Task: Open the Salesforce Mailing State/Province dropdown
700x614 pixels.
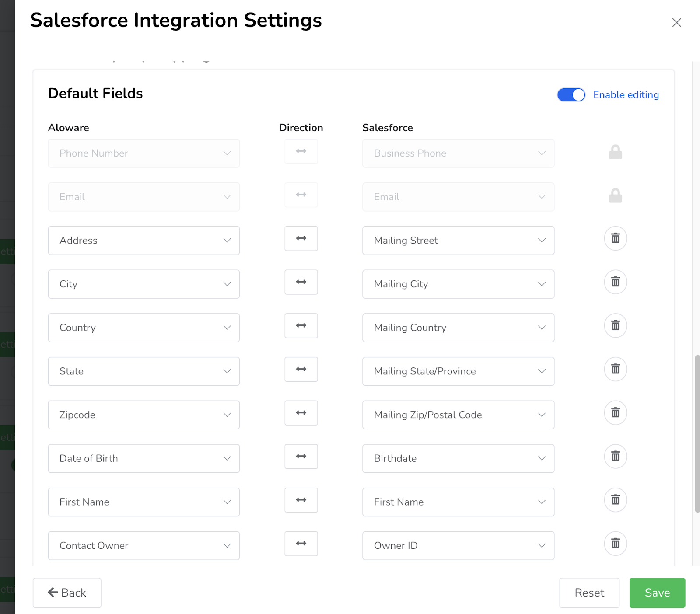Action: tap(458, 371)
